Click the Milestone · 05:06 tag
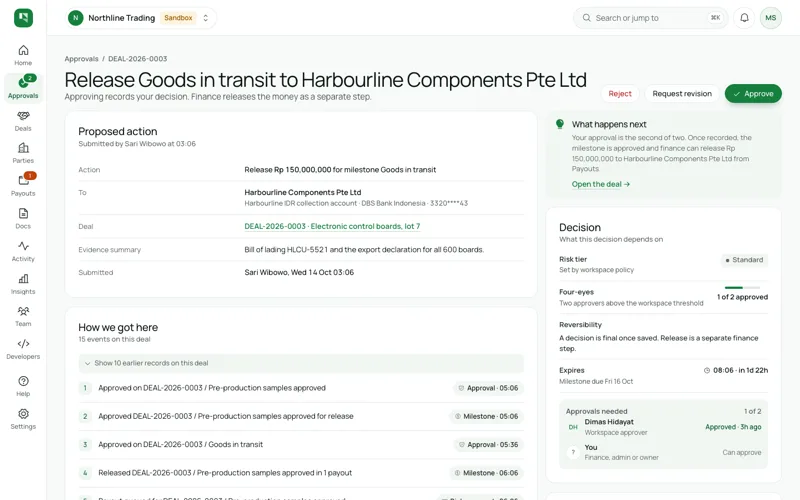This screenshot has height=500, width=800. (x=486, y=416)
